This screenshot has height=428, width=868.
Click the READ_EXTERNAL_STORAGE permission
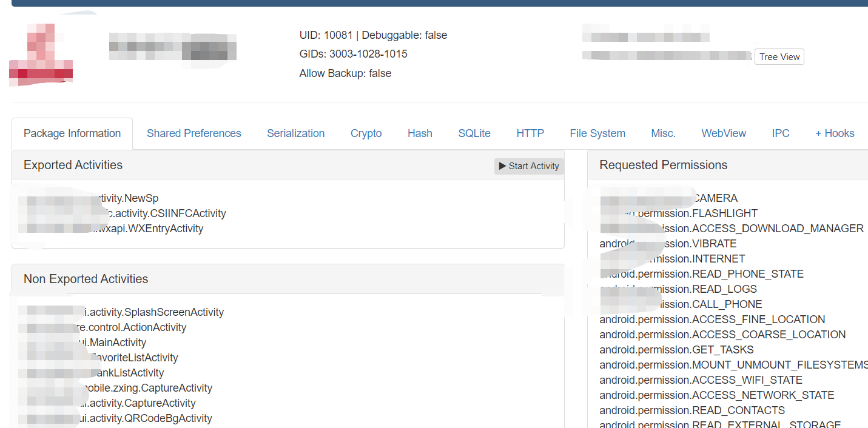click(x=721, y=424)
